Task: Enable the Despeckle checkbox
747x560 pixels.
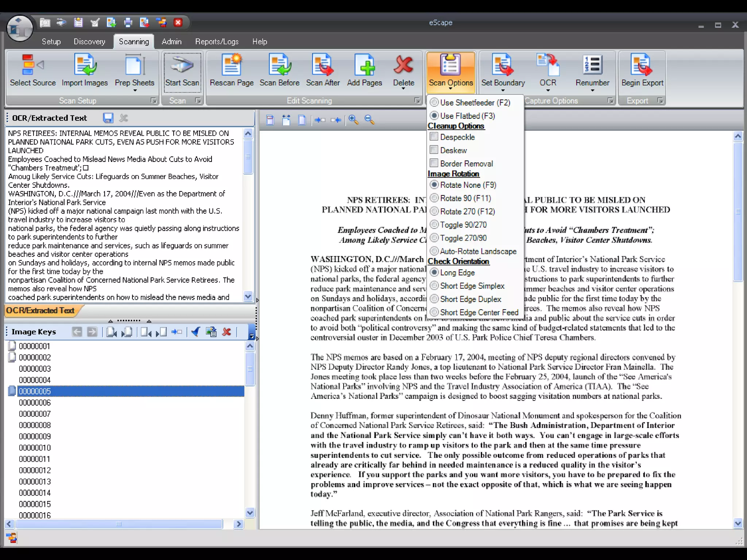Action: 434,137
